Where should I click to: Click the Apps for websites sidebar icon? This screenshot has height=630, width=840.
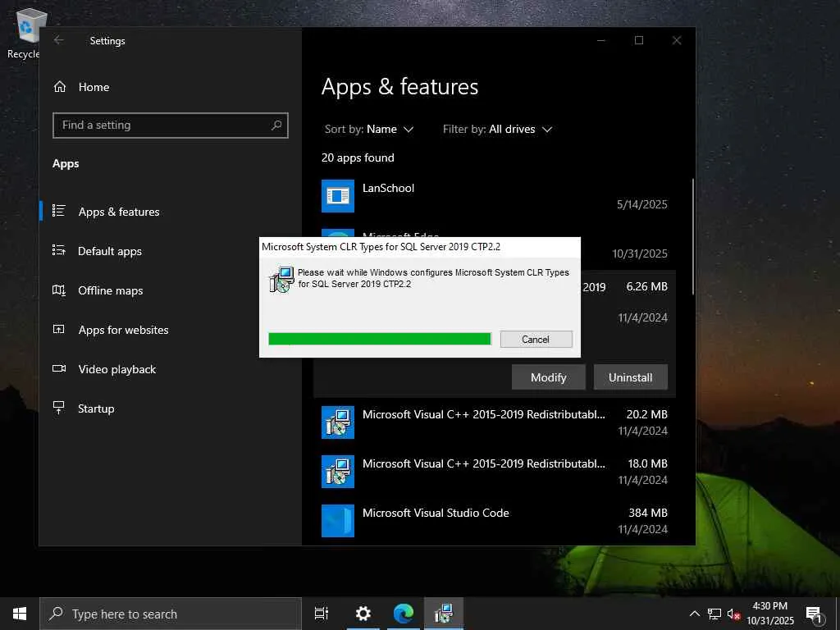click(59, 329)
